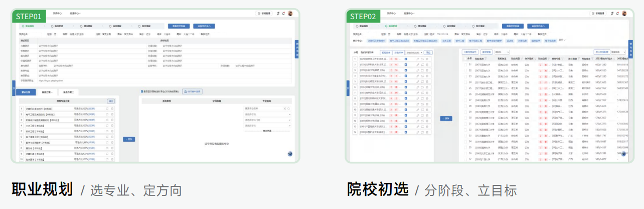Tick the checkbox for row 21 in STEP02 table

464,65
